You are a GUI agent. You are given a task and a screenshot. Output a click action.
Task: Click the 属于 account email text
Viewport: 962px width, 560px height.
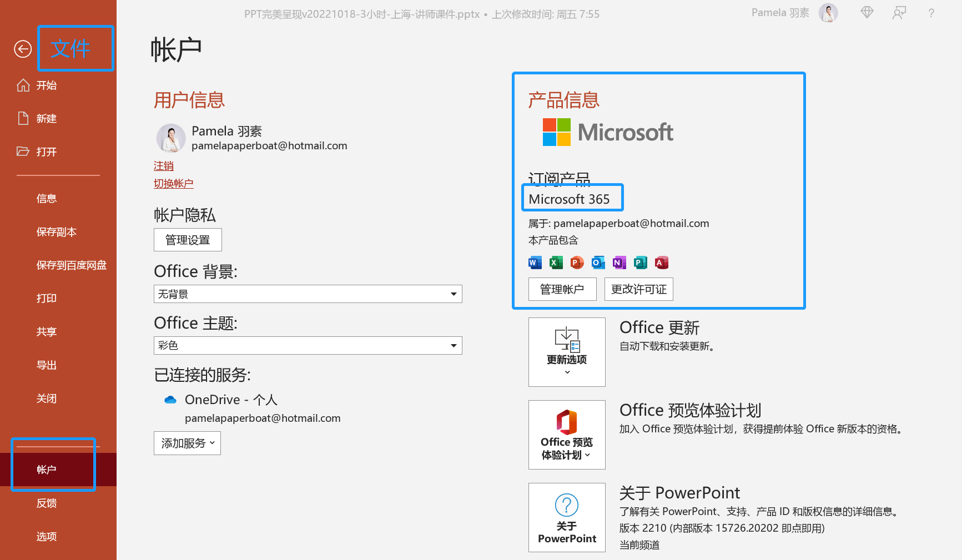[618, 223]
